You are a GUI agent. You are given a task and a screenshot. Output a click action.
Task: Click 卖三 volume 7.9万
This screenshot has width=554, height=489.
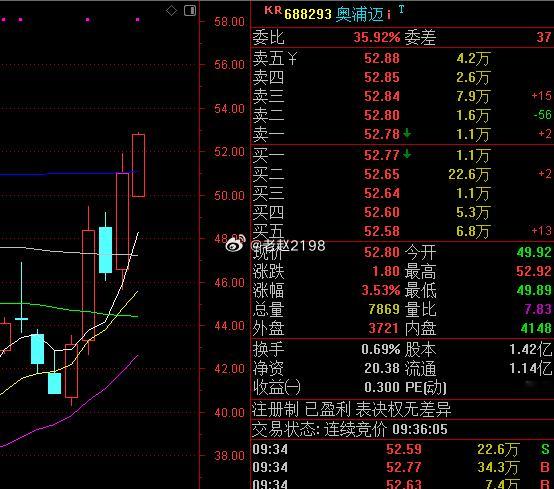coord(473,96)
